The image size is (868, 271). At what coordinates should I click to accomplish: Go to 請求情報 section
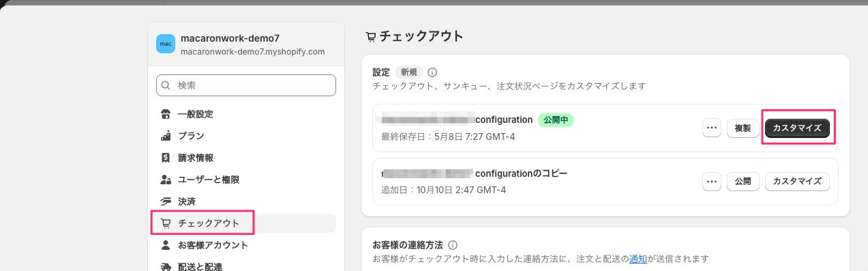pos(246,158)
